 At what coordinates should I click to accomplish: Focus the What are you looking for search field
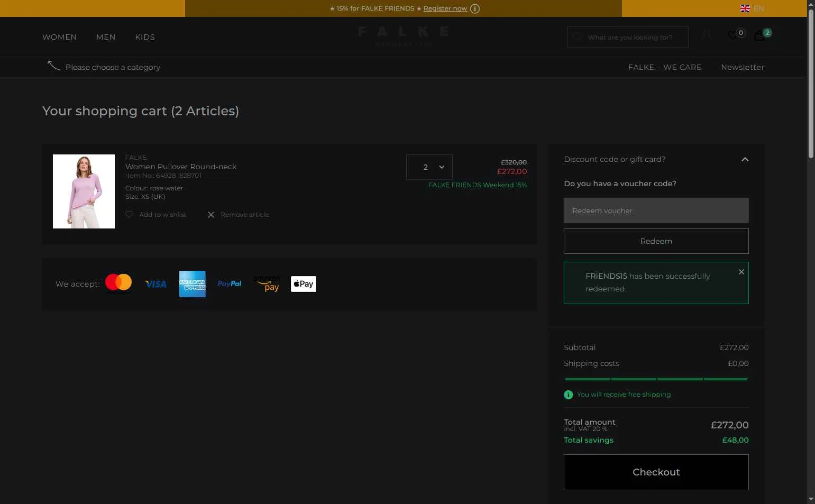pyautogui.click(x=628, y=37)
